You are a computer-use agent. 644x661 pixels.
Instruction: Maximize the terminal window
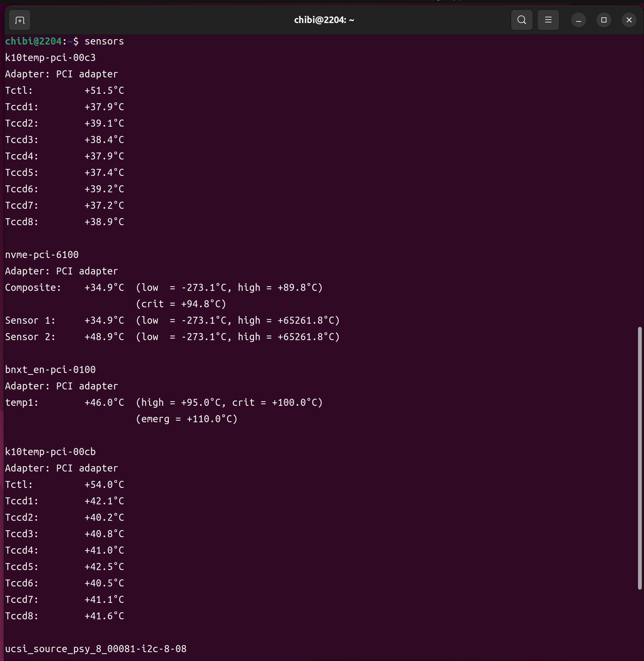(x=603, y=20)
